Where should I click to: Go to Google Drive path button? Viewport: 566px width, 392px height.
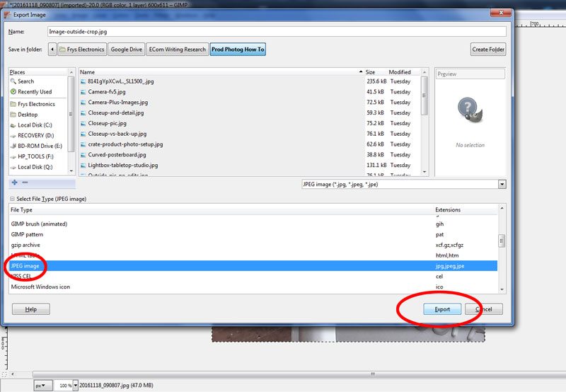127,50
